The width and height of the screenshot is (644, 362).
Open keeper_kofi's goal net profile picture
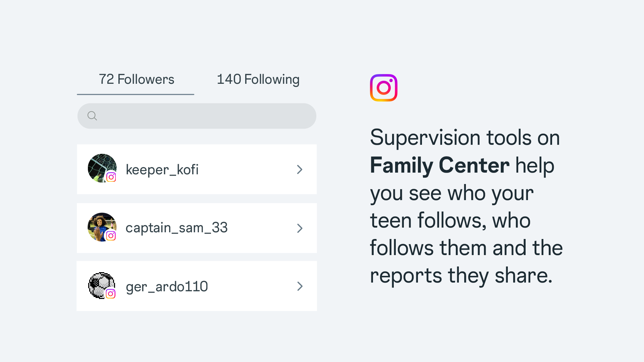100,166
